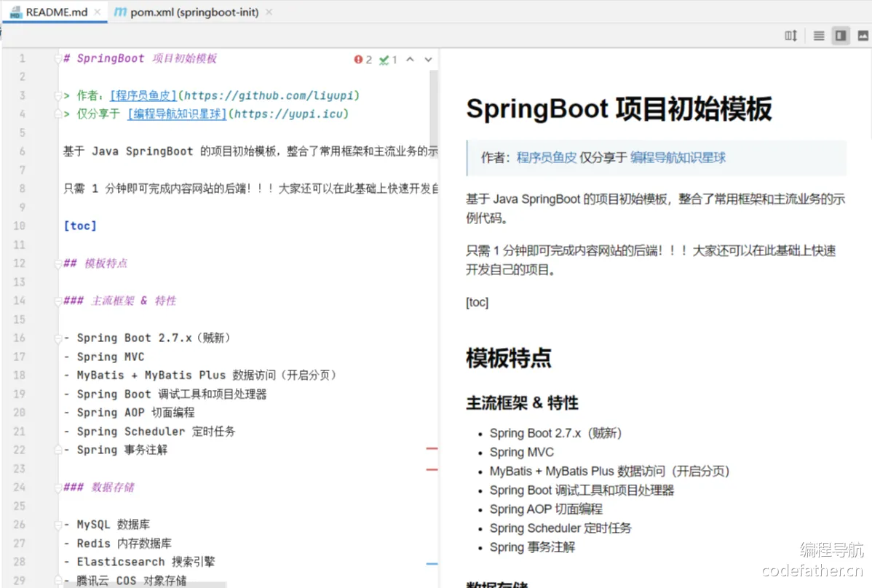Click MyBatis + MyBatis Plus editor line

pos(200,376)
